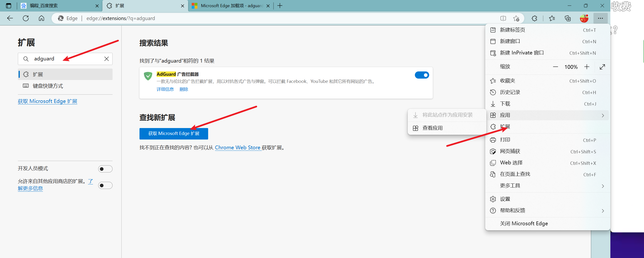Go to the home page

pos(41,18)
